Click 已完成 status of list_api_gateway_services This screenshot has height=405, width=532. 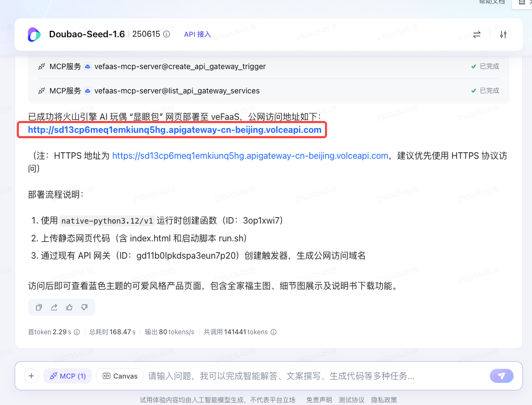pyautogui.click(x=485, y=91)
